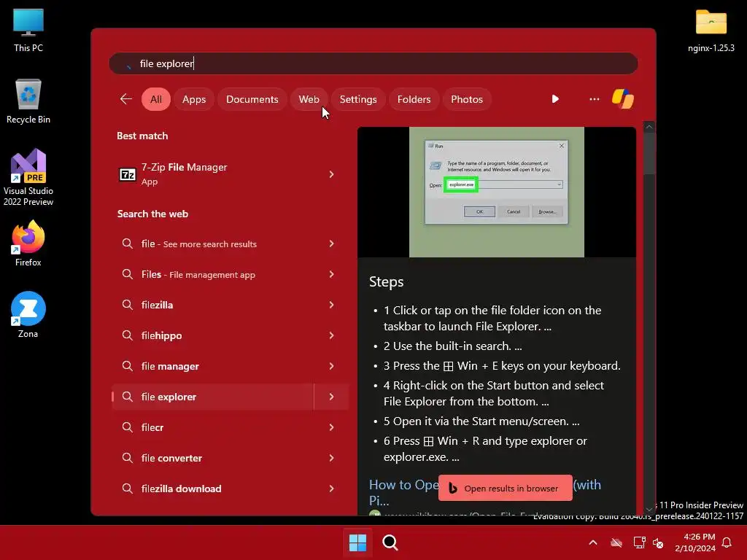Switch to the Web filter tab
The height and width of the screenshot is (560, 747).
pyautogui.click(x=309, y=99)
